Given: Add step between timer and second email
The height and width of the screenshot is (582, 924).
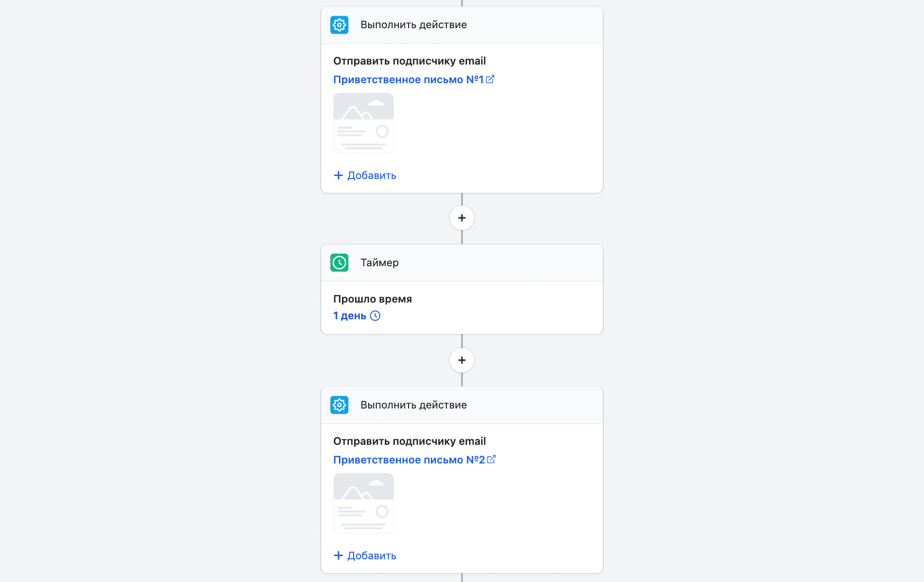Looking at the screenshot, I should (462, 360).
